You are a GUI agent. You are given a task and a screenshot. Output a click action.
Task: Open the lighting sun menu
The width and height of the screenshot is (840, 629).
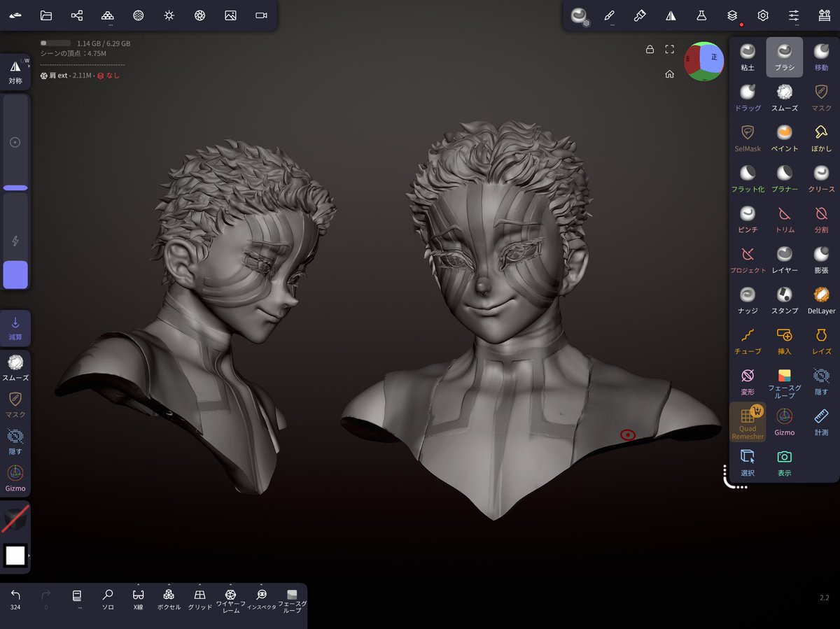tap(169, 15)
